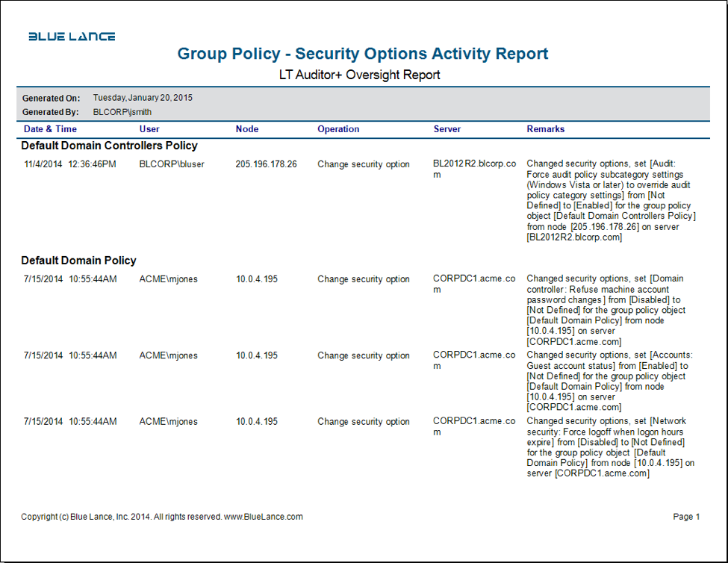Image resolution: width=728 pixels, height=563 pixels.
Task: Click the Blue Lance copyright footer text
Action: coord(162,517)
